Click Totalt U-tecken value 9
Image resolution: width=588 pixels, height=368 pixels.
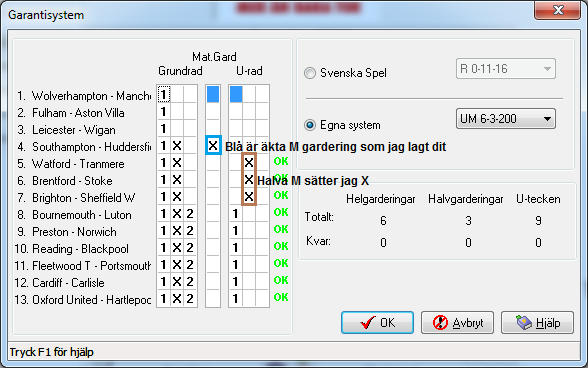538,221
